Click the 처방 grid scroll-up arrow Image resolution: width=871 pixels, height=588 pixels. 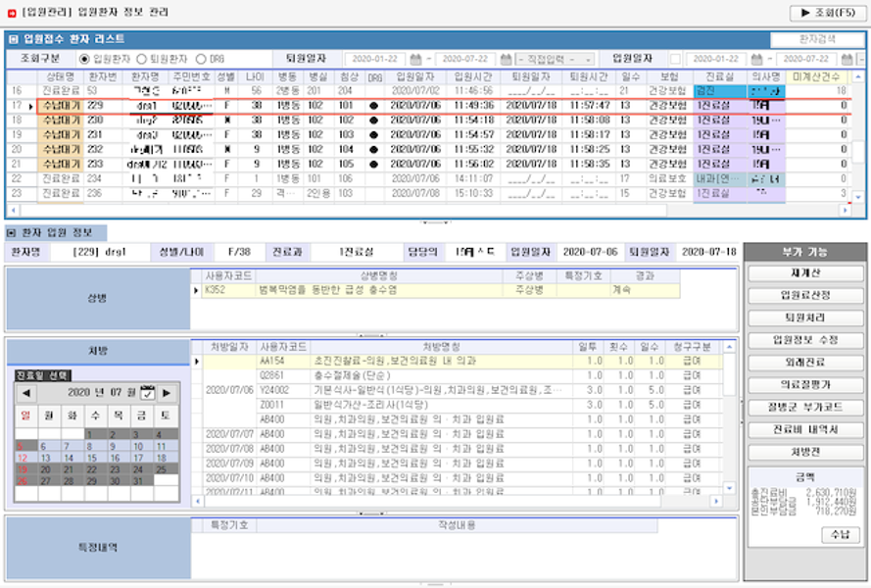(x=729, y=347)
